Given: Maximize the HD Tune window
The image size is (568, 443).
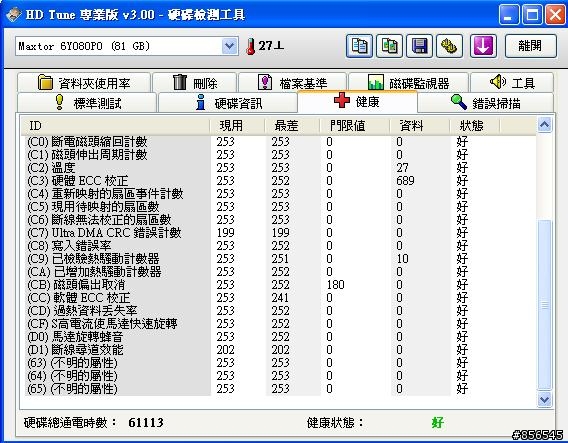Looking at the screenshot, I should pyautogui.click(x=532, y=14).
